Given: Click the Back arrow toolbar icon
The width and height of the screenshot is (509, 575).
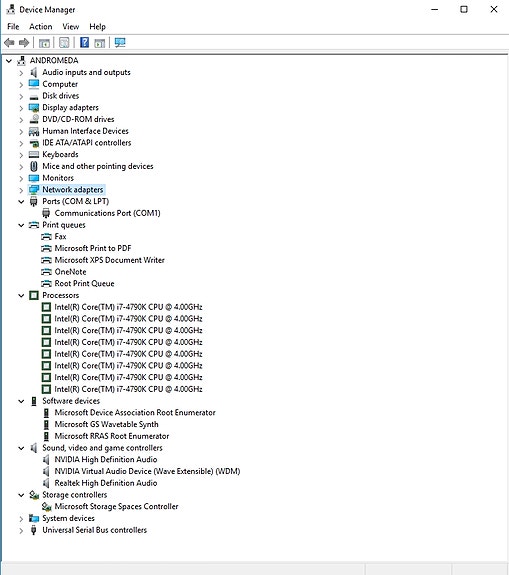Looking at the screenshot, I should [9, 43].
